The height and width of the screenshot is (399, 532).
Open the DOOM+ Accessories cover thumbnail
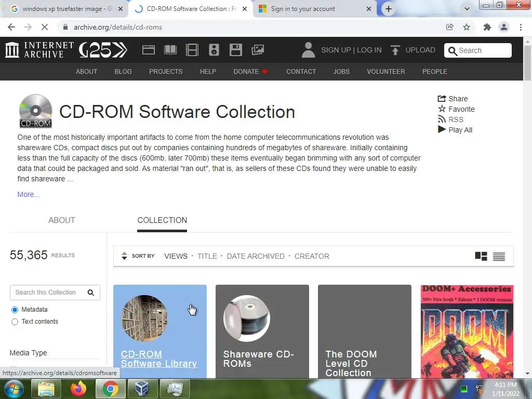click(467, 331)
